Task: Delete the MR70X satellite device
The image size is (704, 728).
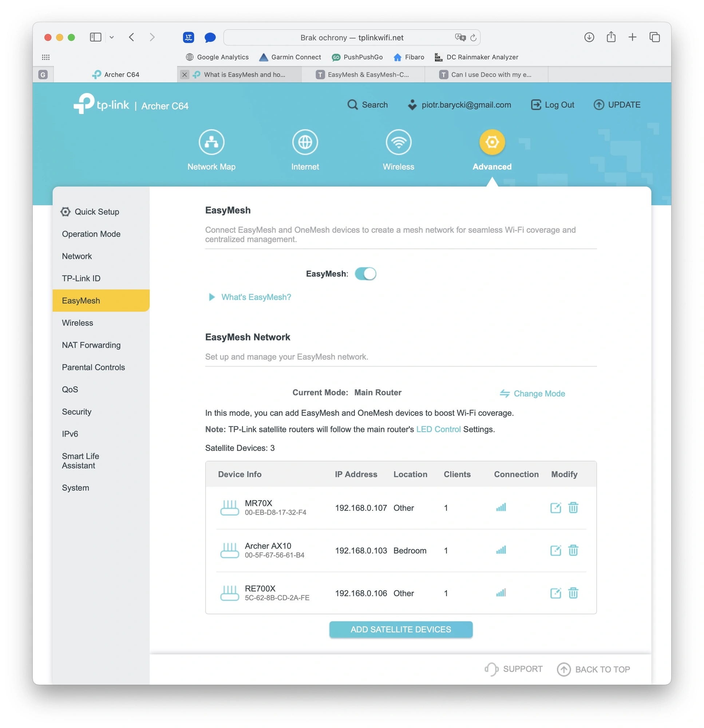Action: click(x=573, y=507)
